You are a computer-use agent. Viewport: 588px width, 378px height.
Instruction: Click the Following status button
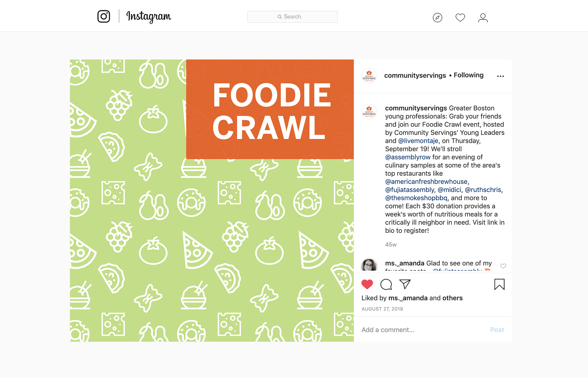[x=468, y=75]
